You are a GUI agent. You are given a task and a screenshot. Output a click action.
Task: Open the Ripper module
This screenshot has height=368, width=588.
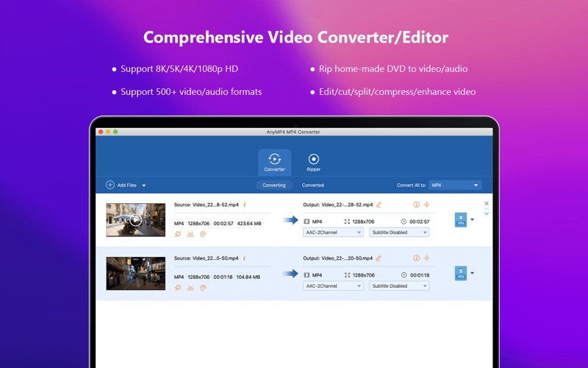pyautogui.click(x=313, y=162)
